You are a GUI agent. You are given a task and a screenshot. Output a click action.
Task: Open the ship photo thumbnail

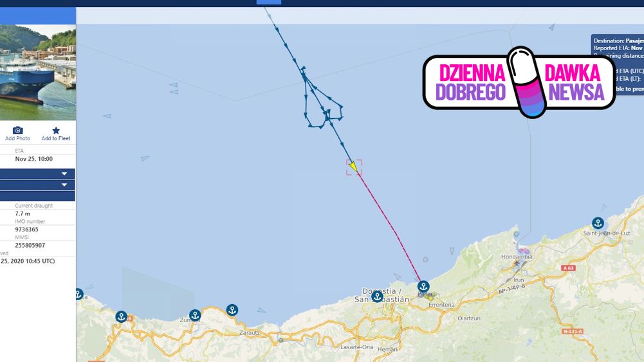pos(38,72)
